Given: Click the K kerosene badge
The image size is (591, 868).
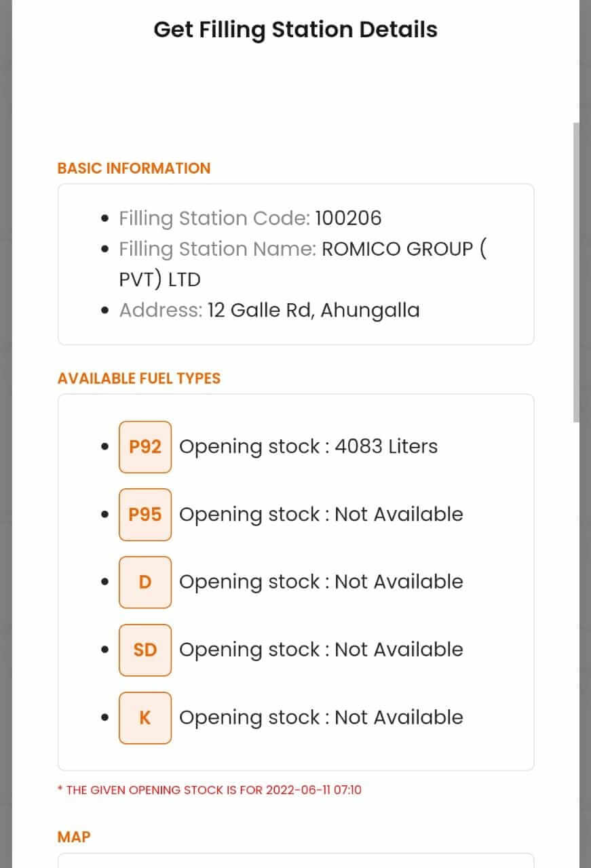Looking at the screenshot, I should (x=145, y=718).
